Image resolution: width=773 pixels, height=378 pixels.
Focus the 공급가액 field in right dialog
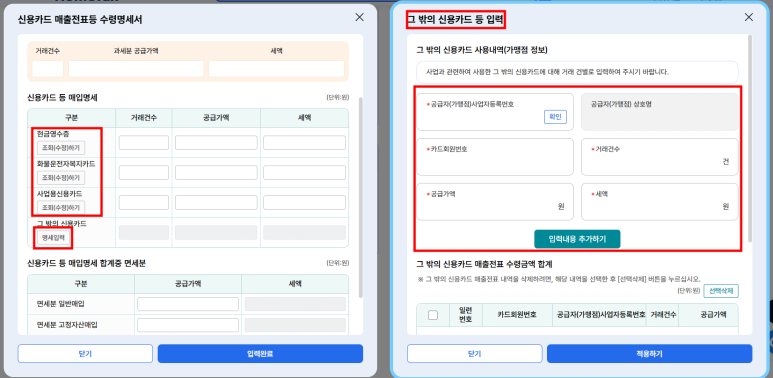(x=495, y=202)
